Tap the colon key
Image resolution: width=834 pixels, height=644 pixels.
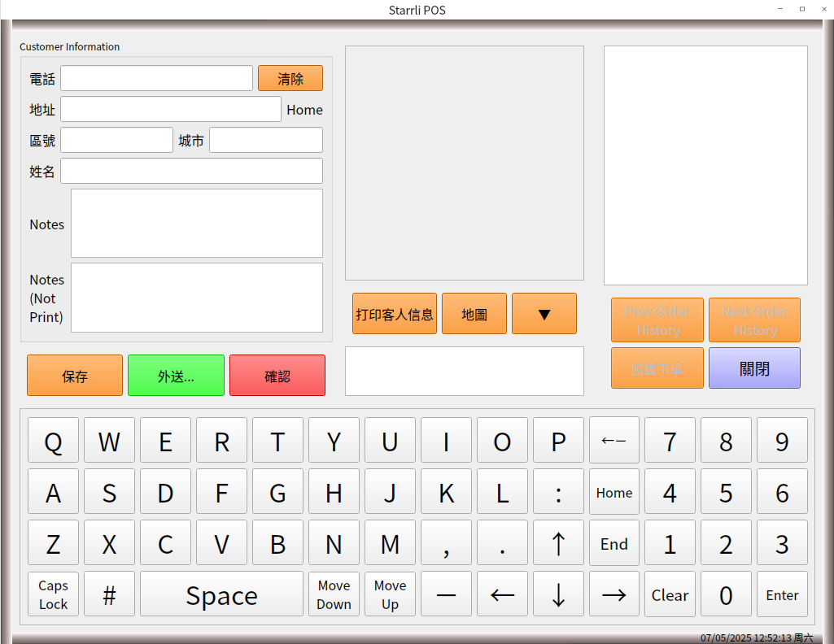click(558, 492)
